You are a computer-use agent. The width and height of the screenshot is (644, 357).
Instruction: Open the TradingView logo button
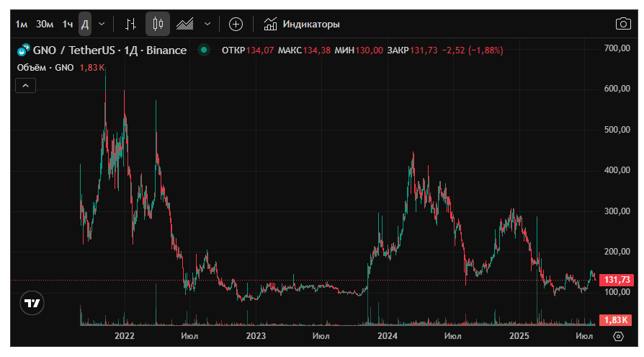32,303
